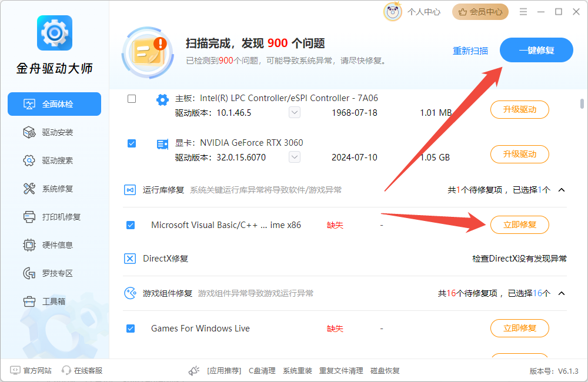The image size is (588, 382).
Task: Click the 1968-07-18 driver date
Action: (x=355, y=113)
